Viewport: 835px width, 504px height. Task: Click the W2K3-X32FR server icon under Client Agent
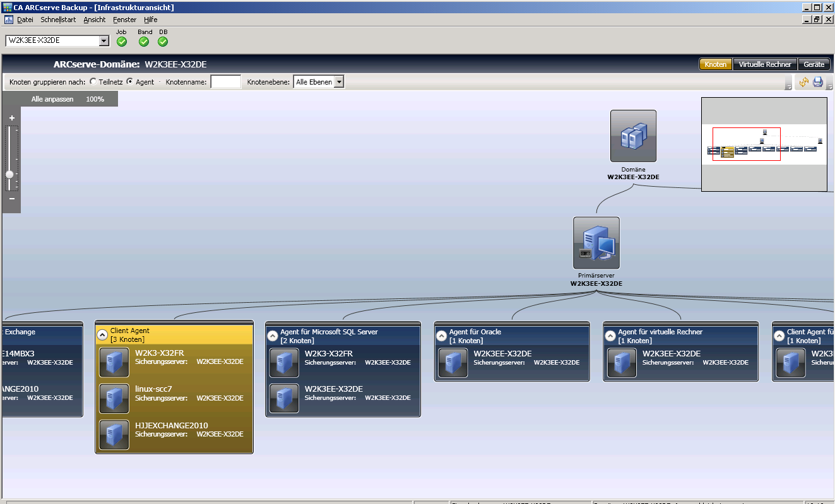pyautogui.click(x=114, y=363)
